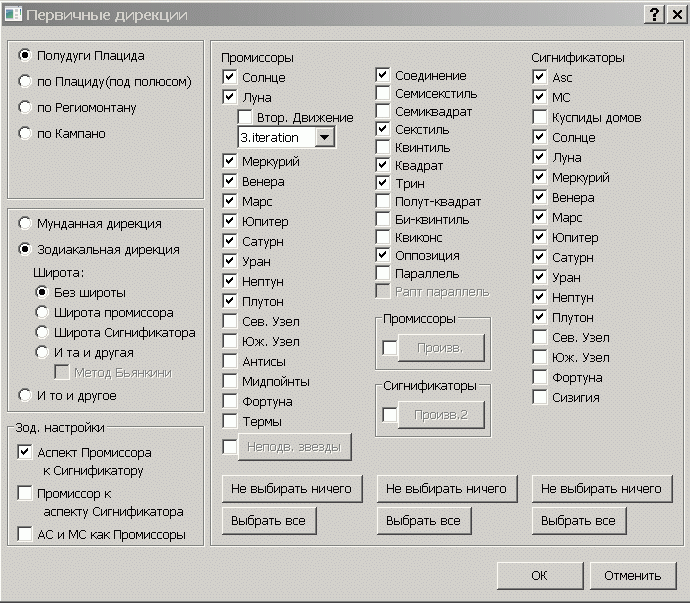Enable Семисекстиль aspect
The height and width of the screenshot is (603, 690).
[x=383, y=93]
